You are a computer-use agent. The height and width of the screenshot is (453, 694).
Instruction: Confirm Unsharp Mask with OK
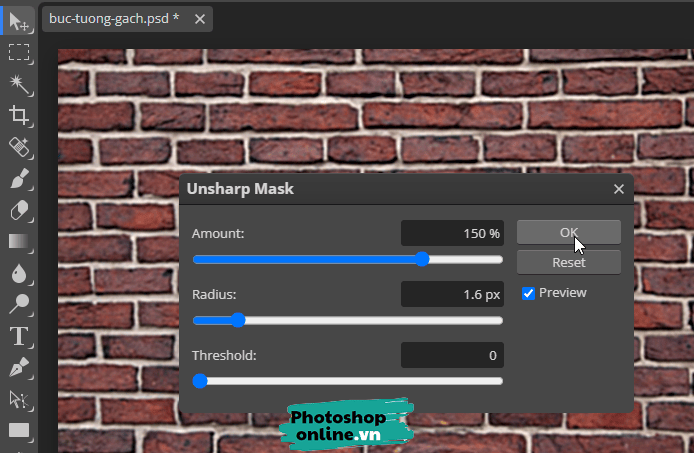click(569, 232)
